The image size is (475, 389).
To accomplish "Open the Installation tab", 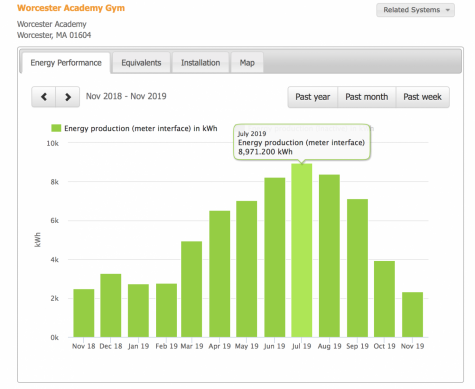I will [200, 63].
